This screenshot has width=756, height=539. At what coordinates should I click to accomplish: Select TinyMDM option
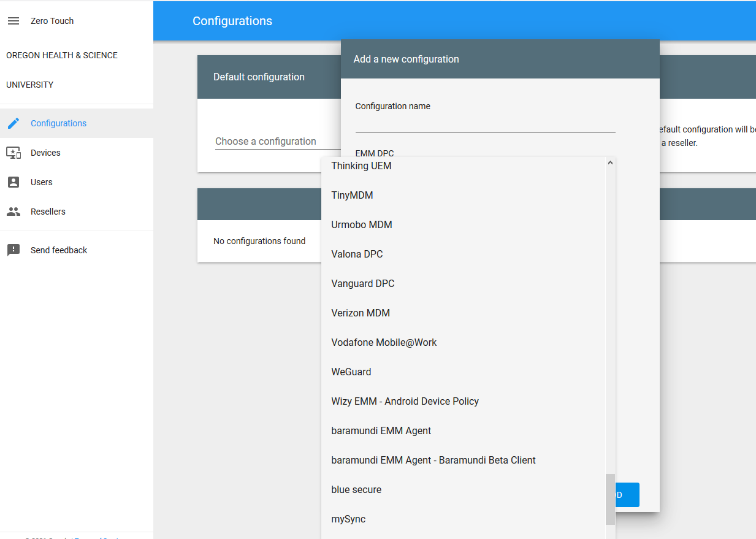tap(463, 195)
